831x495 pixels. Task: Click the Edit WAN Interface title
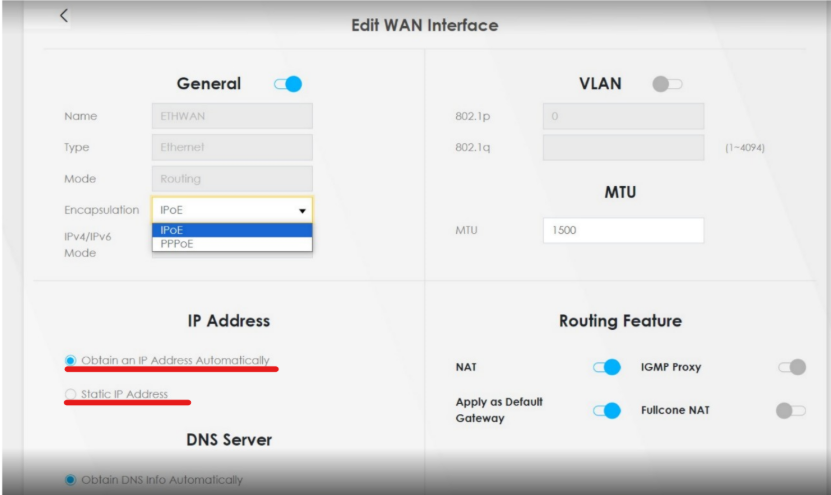tap(425, 25)
